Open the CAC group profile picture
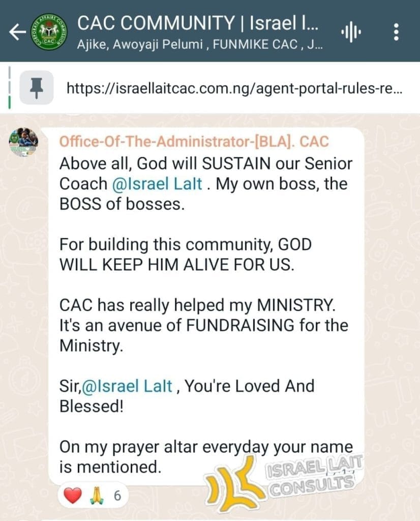The image size is (420, 521). [x=50, y=32]
